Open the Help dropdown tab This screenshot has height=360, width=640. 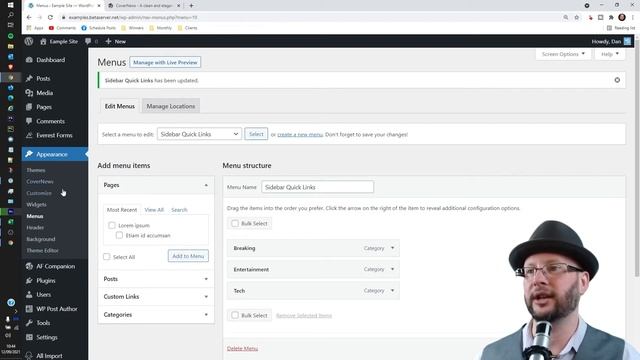click(x=609, y=54)
